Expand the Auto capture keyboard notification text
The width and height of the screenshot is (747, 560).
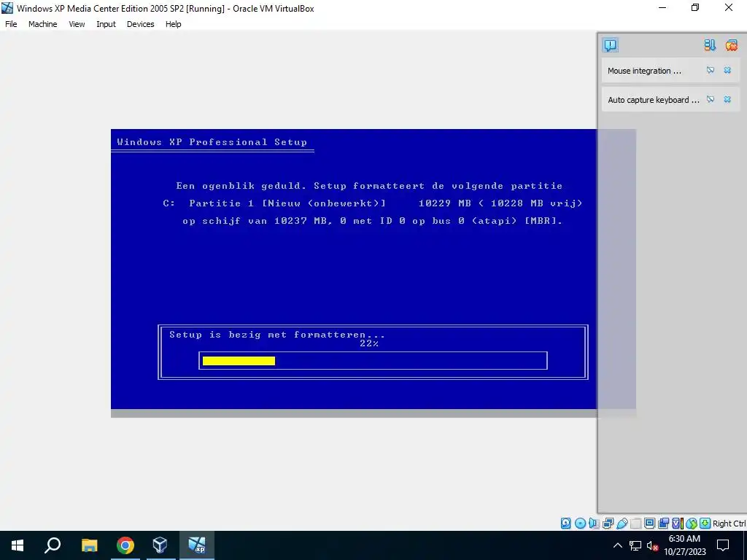(x=653, y=100)
